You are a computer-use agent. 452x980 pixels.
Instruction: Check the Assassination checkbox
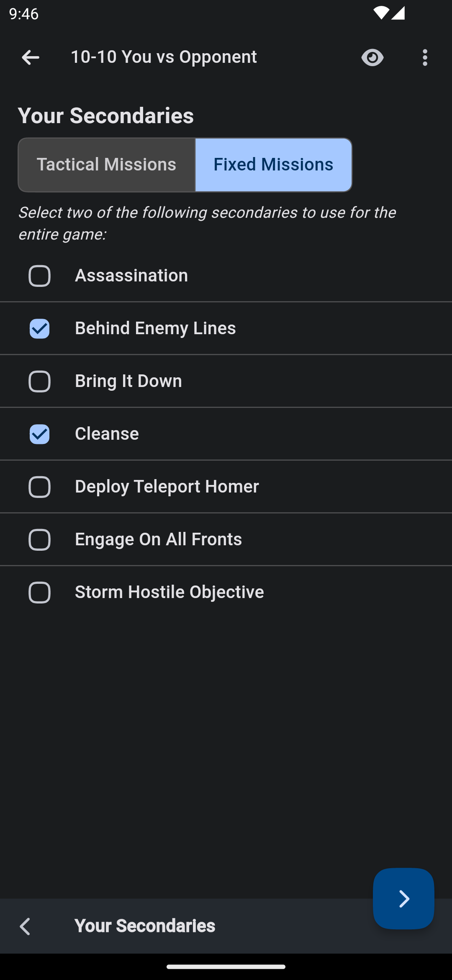(39, 276)
